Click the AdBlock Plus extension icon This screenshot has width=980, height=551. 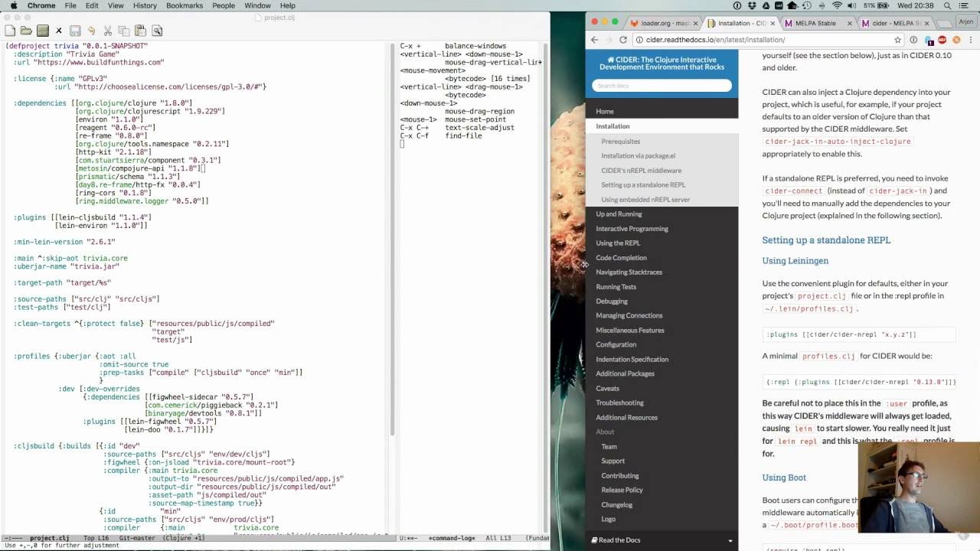tap(942, 40)
